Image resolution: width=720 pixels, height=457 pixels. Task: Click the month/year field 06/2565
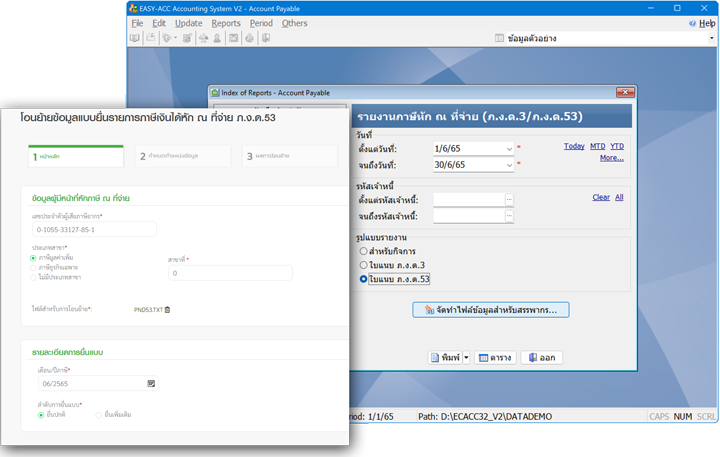coord(98,384)
